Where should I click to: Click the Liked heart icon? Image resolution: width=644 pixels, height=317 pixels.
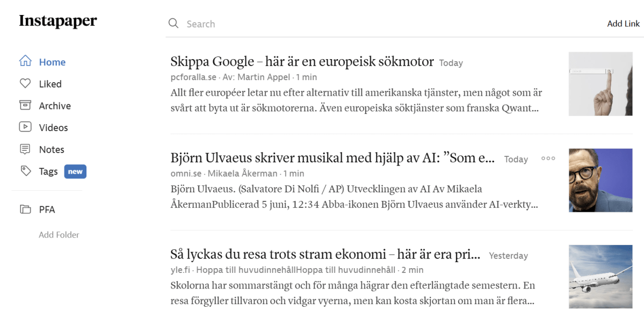(25, 84)
